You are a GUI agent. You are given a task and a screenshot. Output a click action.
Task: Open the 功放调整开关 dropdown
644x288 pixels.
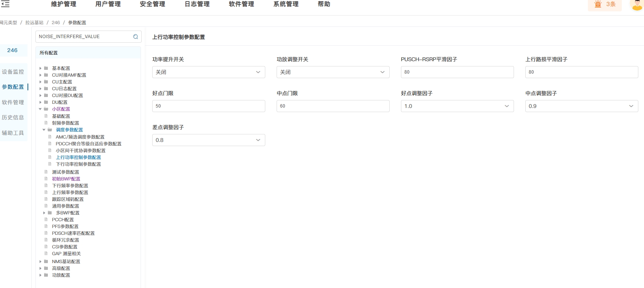(x=333, y=72)
